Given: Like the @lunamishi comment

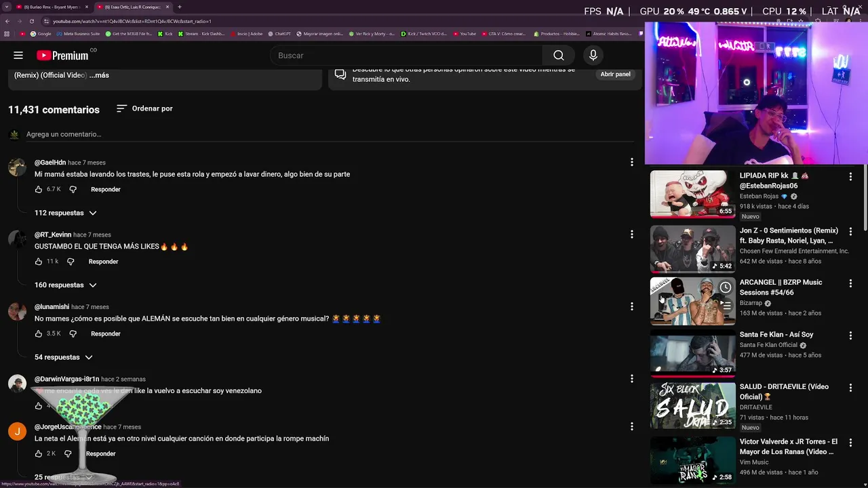Looking at the screenshot, I should tap(39, 333).
